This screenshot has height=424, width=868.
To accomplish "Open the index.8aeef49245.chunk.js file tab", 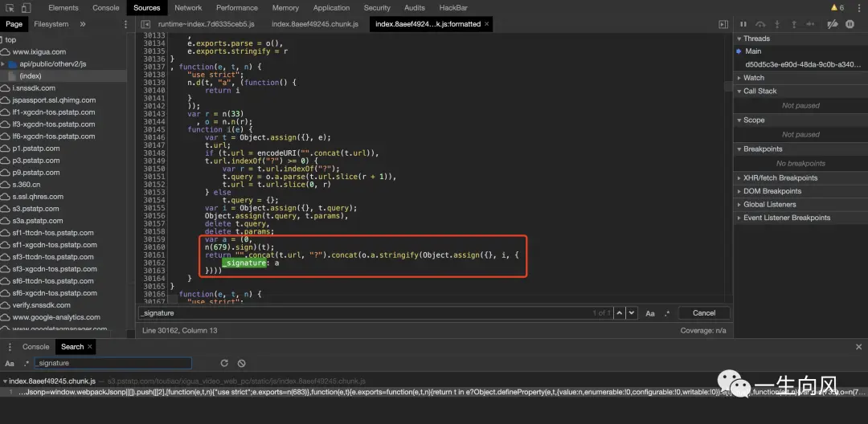I will click(x=315, y=24).
